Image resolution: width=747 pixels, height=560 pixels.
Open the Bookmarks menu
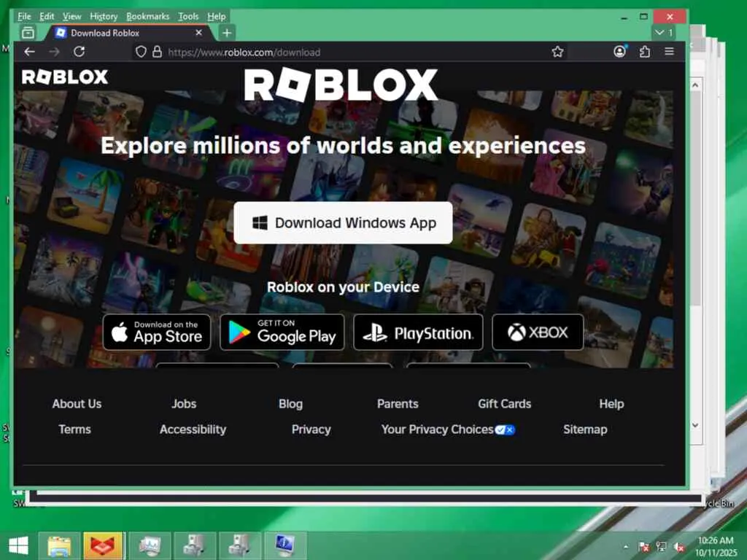pos(147,16)
